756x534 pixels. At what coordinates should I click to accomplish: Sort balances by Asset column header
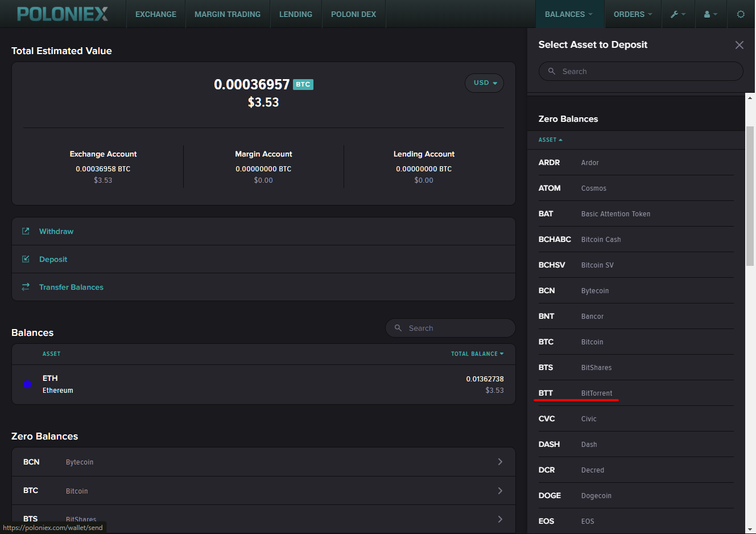click(x=51, y=354)
